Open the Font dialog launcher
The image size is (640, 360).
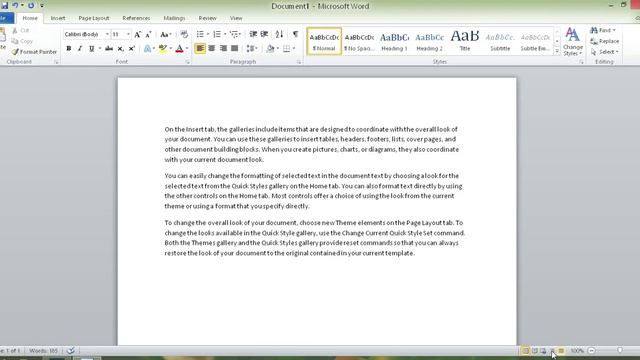coord(188,62)
